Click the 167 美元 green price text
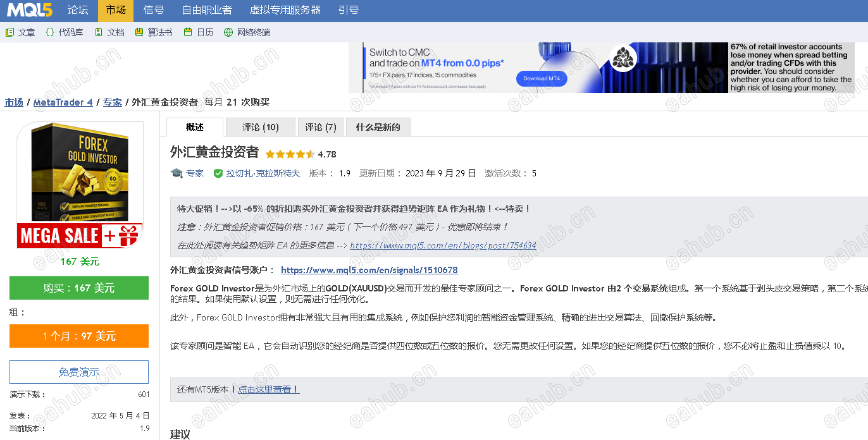Viewport: 868px width, 440px height. [80, 261]
